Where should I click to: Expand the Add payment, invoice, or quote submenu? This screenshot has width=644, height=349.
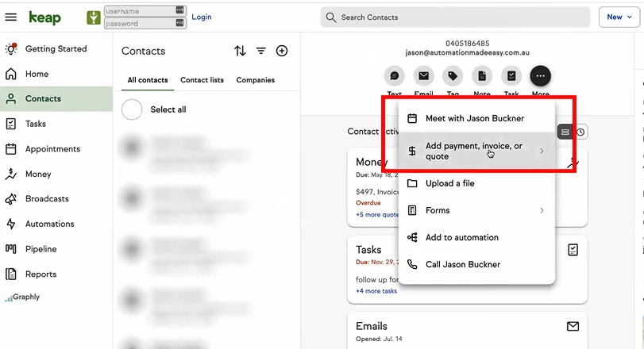click(476, 151)
